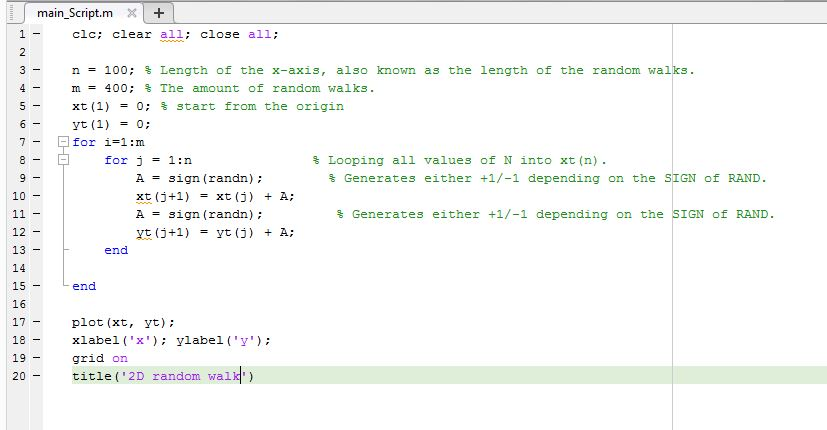
Task: Click line number 16
Action: 19,304
